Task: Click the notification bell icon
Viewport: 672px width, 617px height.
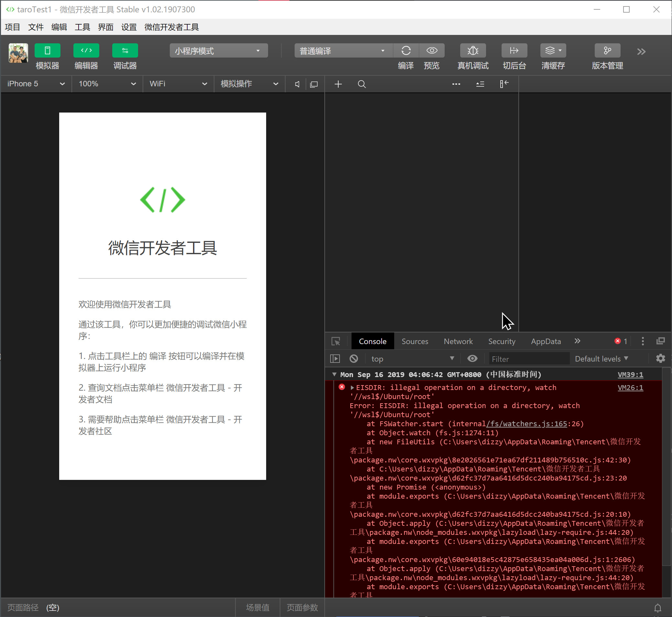Action: coord(657,608)
